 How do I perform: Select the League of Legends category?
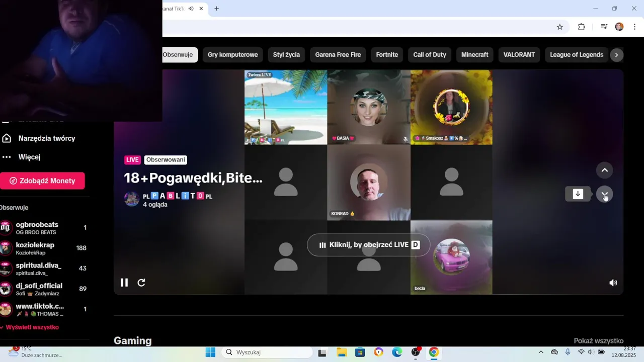577,55
